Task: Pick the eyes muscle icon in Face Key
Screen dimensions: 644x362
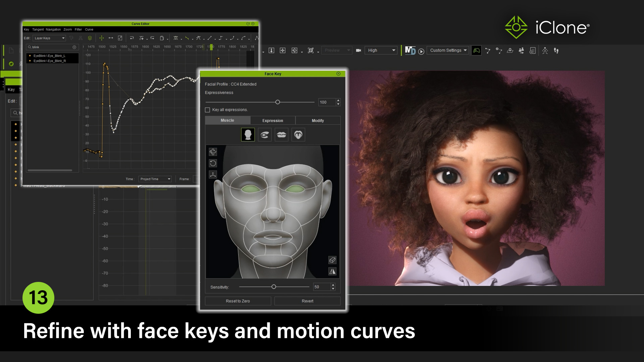Action: click(264, 134)
